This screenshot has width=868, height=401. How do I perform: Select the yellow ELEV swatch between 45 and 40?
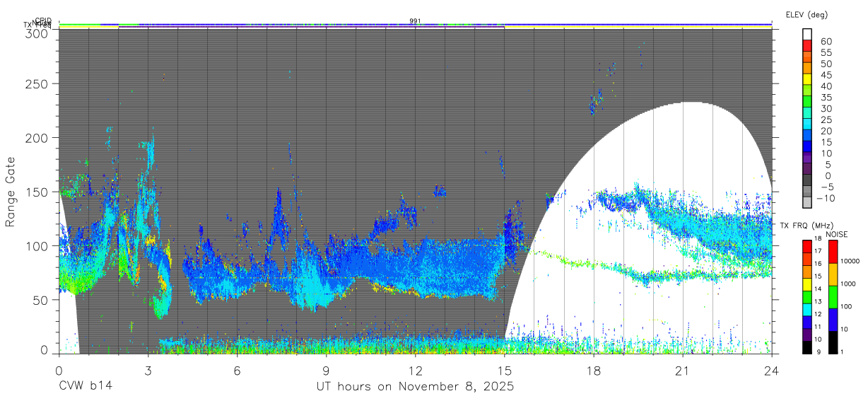(807, 81)
